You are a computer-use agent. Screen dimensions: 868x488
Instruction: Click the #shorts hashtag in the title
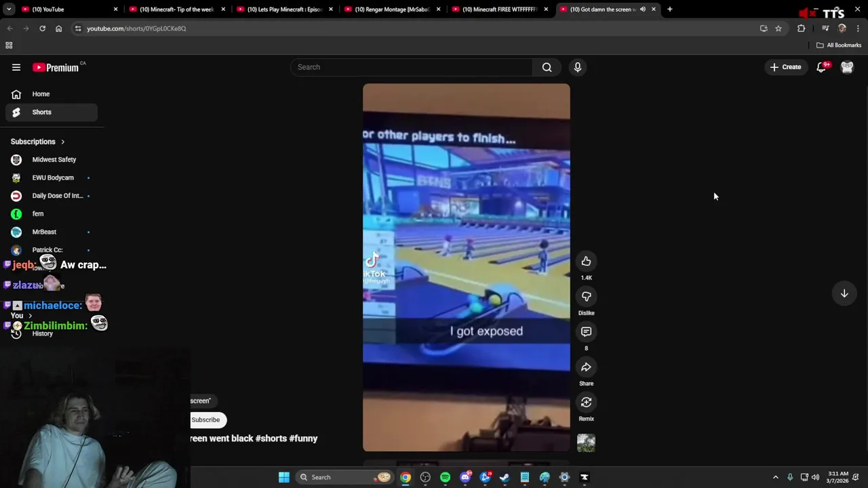[x=271, y=439]
